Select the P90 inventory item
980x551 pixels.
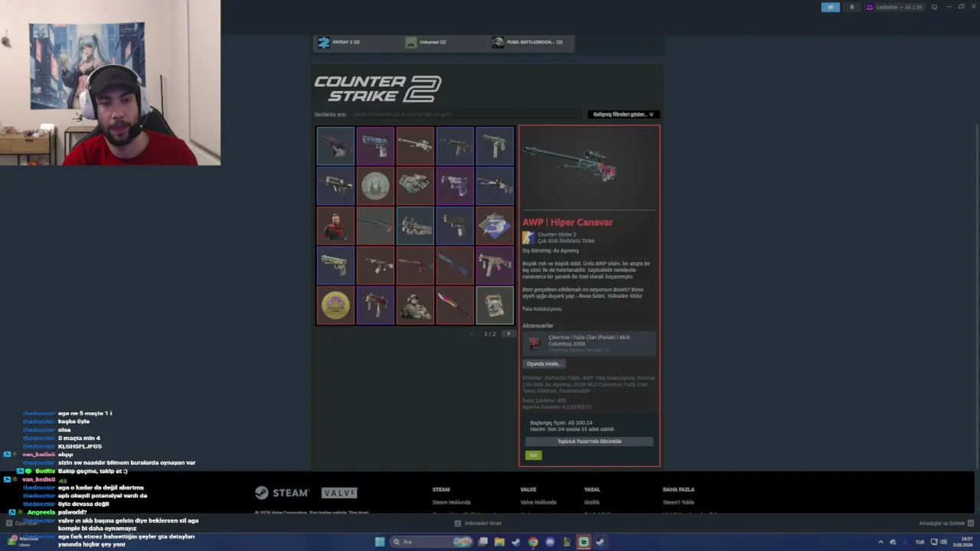coord(415,226)
